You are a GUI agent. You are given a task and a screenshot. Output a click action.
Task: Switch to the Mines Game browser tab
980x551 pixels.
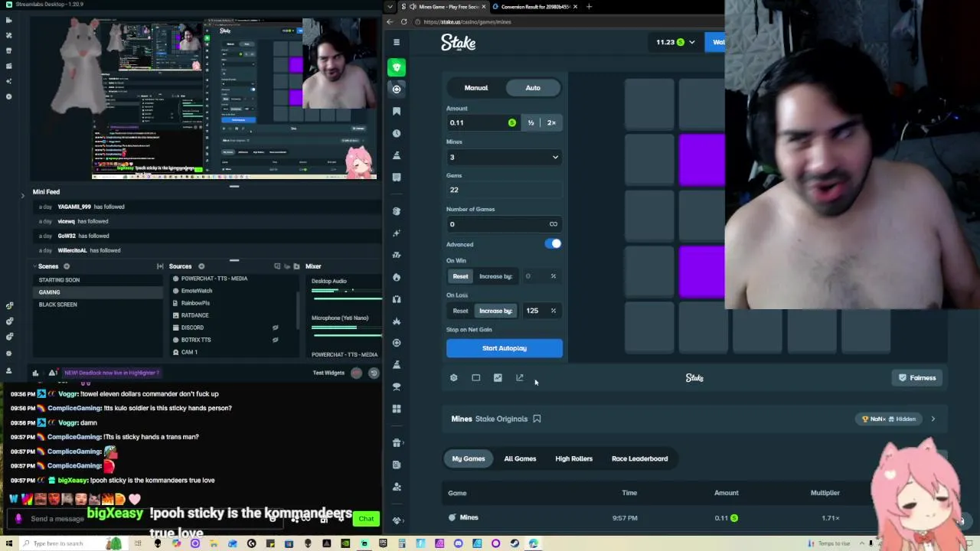point(444,7)
